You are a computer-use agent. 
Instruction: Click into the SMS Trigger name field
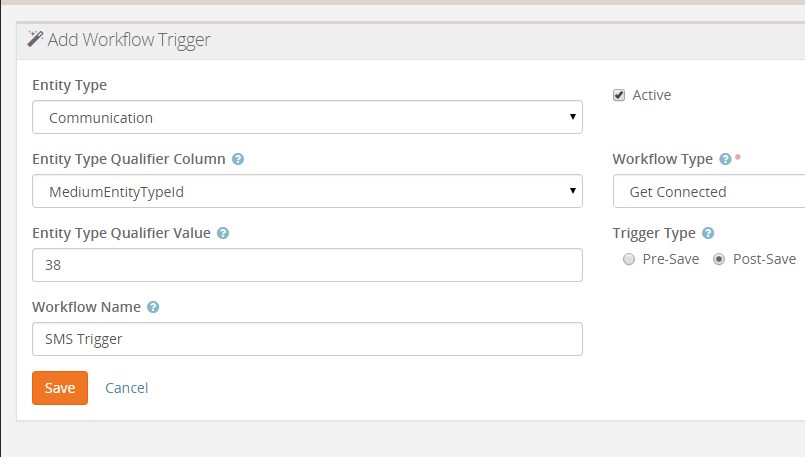[307, 339]
